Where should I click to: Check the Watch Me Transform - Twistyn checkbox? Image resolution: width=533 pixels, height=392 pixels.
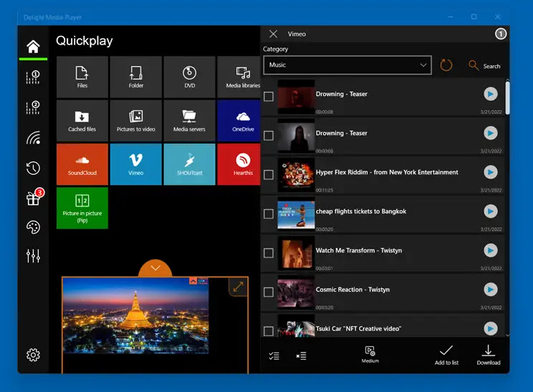point(269,253)
